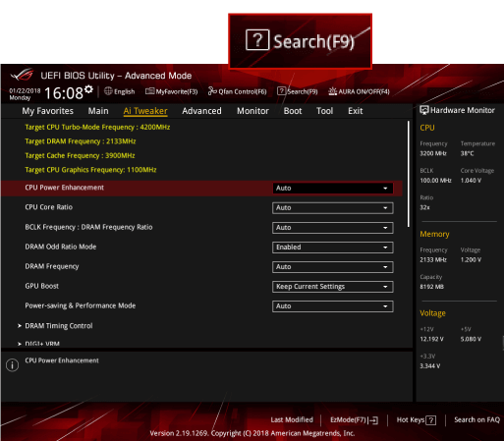
Task: Click the Hardware Monitor icon
Action: [424, 110]
